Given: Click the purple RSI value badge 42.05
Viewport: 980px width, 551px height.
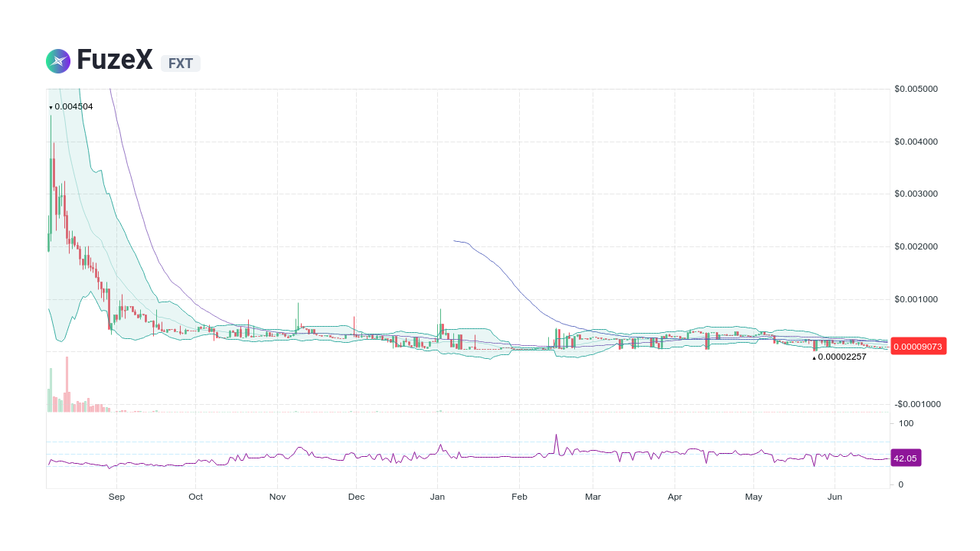Looking at the screenshot, I should point(905,458).
